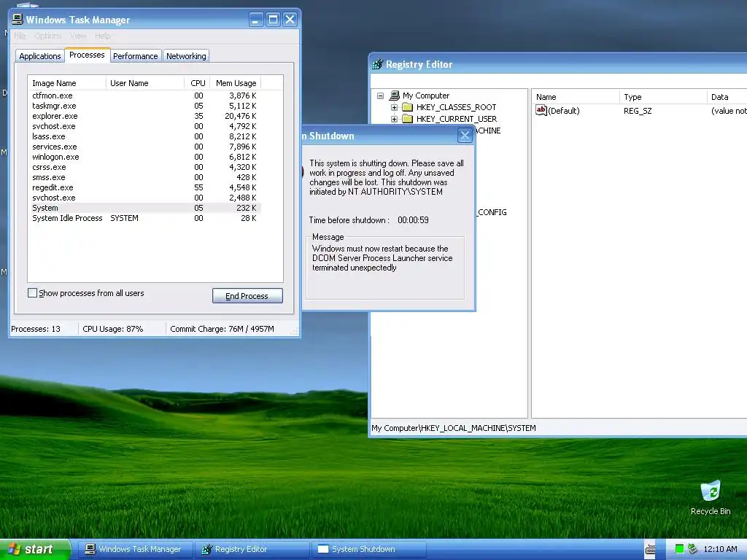747x560 pixels.
Task: Click the green square tray icon
Action: (x=680, y=549)
